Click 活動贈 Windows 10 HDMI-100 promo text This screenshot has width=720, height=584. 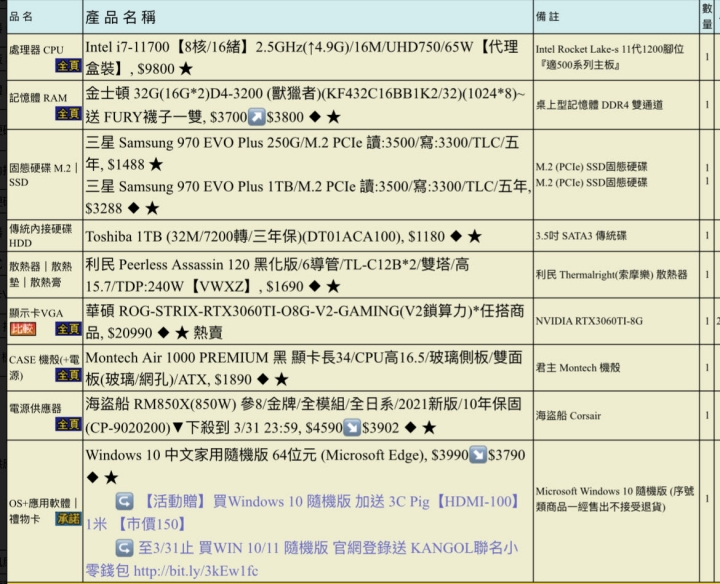(x=303, y=512)
